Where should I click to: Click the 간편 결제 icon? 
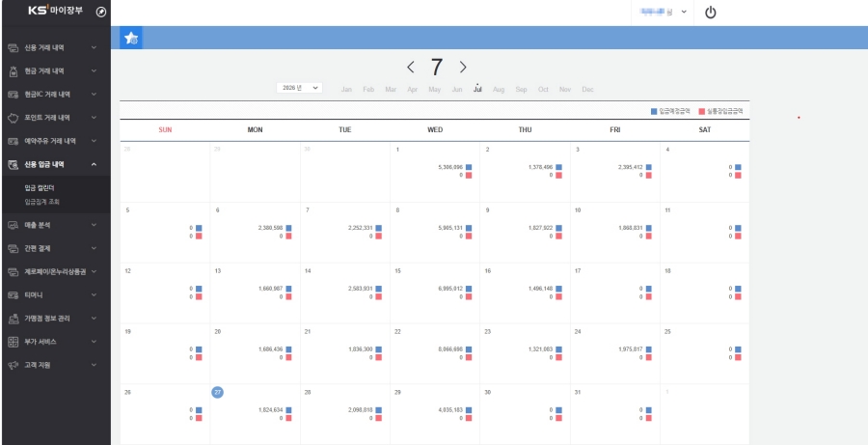point(14,248)
